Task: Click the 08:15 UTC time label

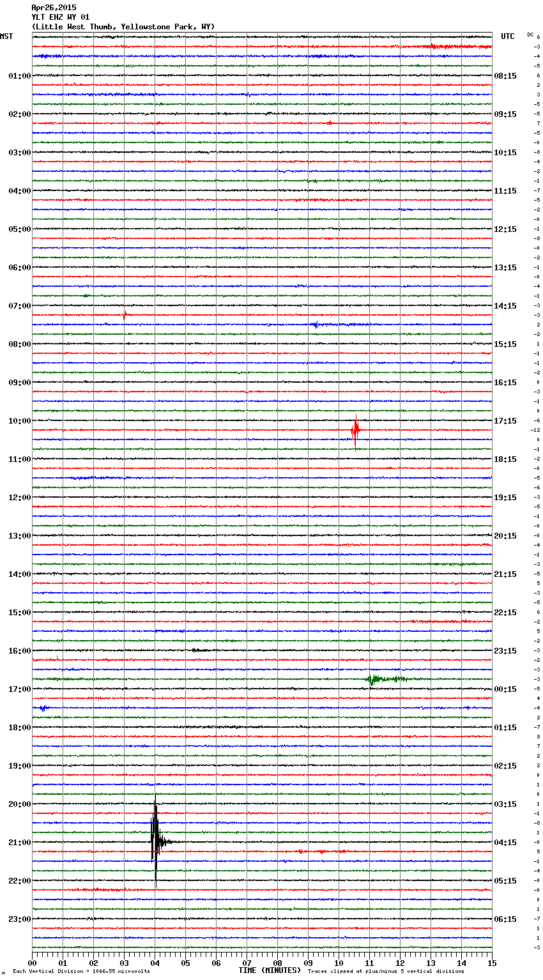Action: (505, 76)
